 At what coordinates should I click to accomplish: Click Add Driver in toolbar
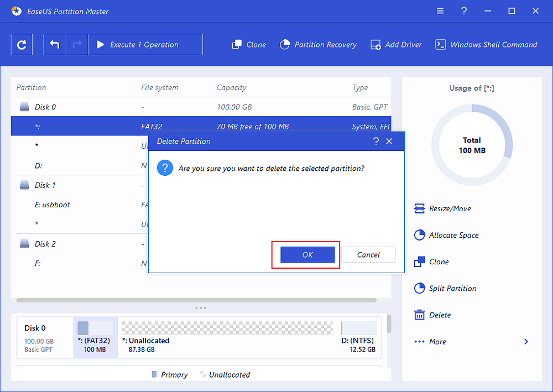(396, 45)
